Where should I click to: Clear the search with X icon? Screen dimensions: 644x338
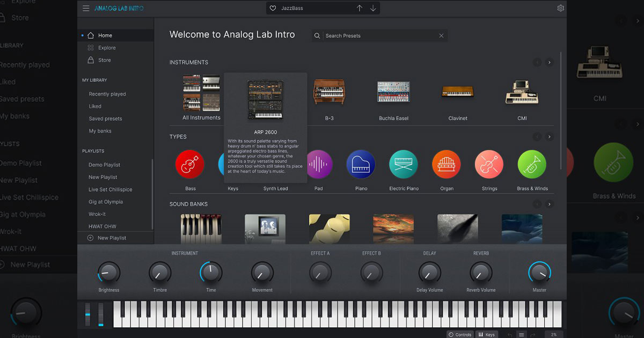click(441, 36)
